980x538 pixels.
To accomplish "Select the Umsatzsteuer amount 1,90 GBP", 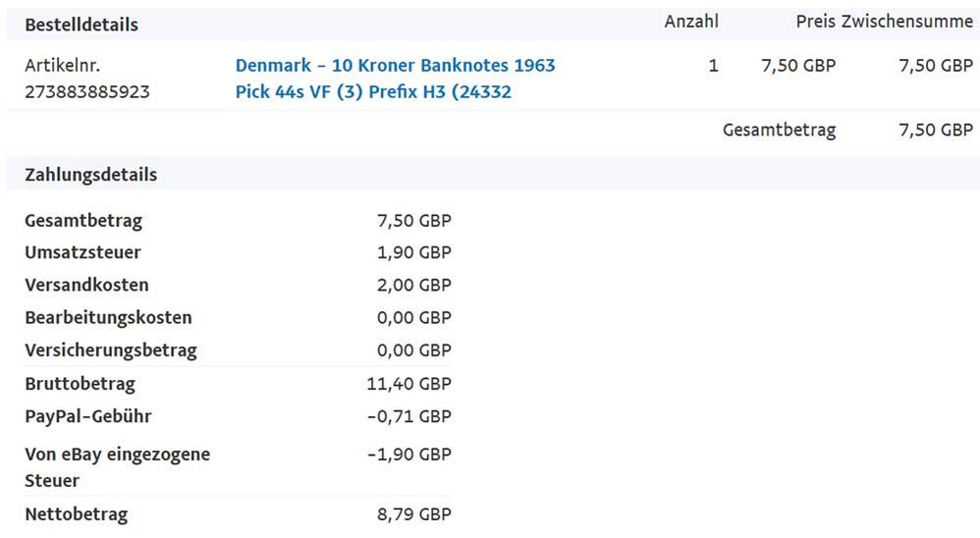I will 414,252.
